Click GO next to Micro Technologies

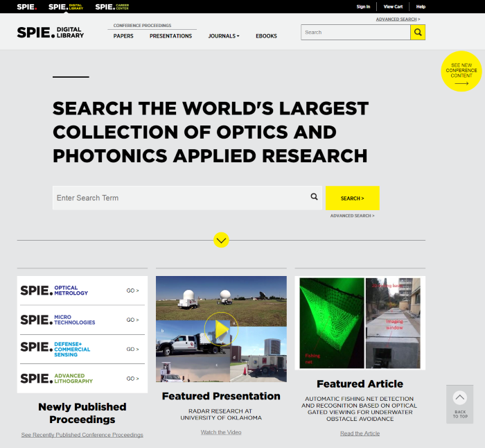coord(133,320)
